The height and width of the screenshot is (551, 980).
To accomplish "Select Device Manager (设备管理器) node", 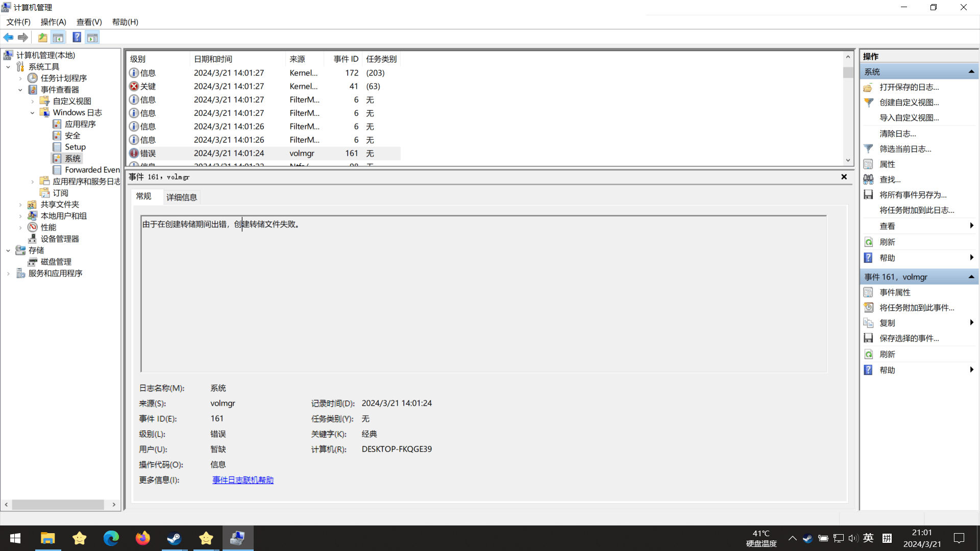I will point(60,239).
